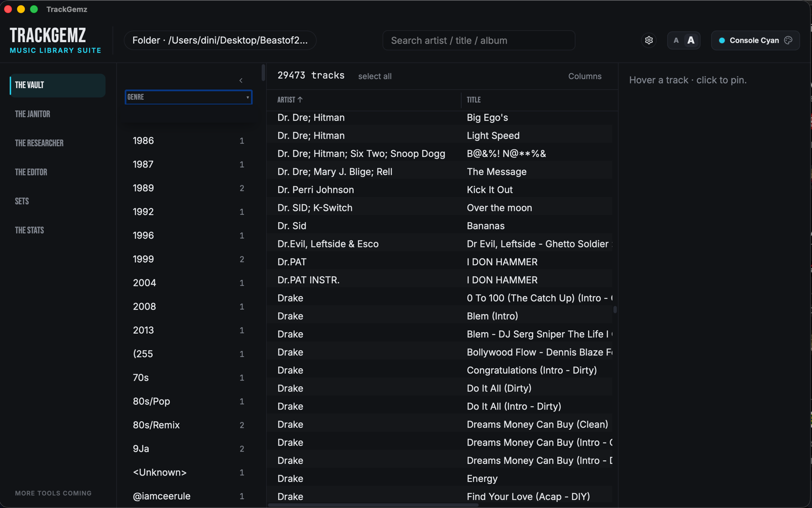Filter by genre 80s/Remix
The height and width of the screenshot is (508, 812).
188,425
